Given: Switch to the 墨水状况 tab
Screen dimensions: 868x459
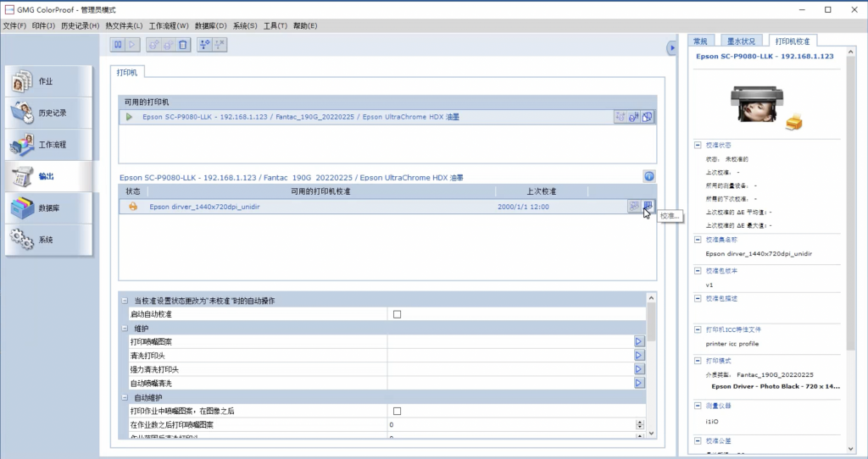Looking at the screenshot, I should [741, 41].
